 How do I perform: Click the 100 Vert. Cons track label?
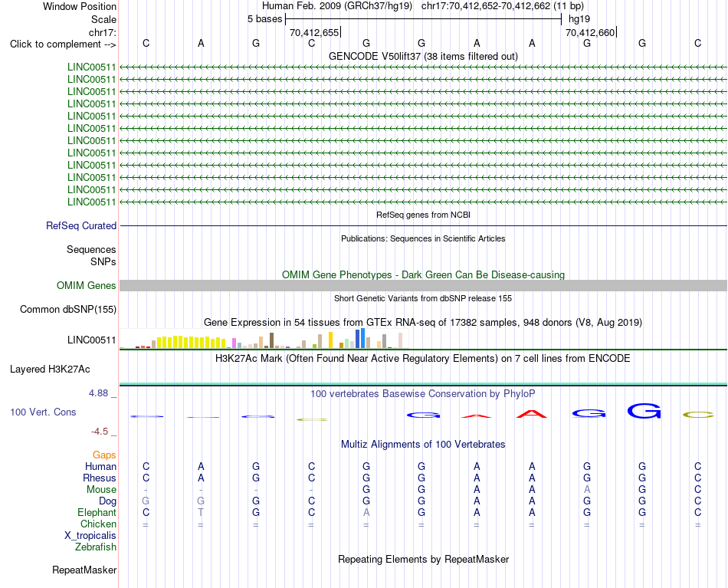point(43,412)
